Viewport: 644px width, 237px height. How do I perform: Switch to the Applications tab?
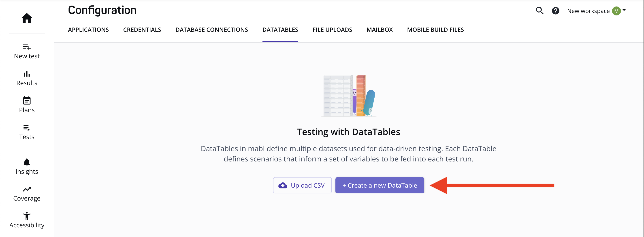tap(88, 30)
